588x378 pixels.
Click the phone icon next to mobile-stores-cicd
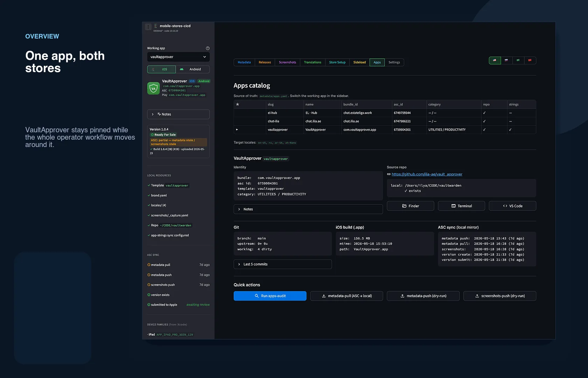coord(156,26)
